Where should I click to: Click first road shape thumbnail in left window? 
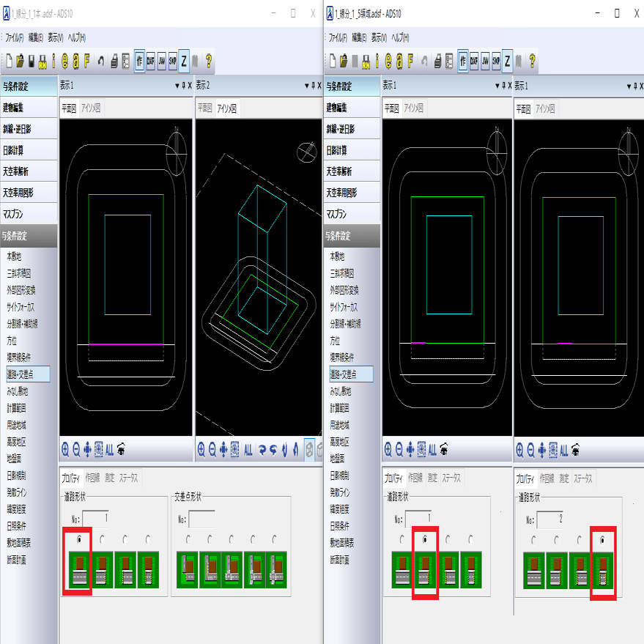pyautogui.click(x=79, y=570)
